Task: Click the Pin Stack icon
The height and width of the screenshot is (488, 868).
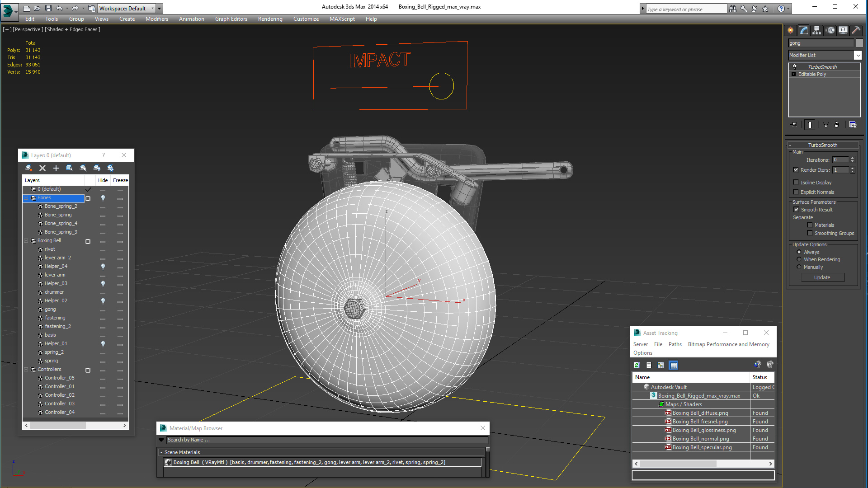Action: (794, 125)
